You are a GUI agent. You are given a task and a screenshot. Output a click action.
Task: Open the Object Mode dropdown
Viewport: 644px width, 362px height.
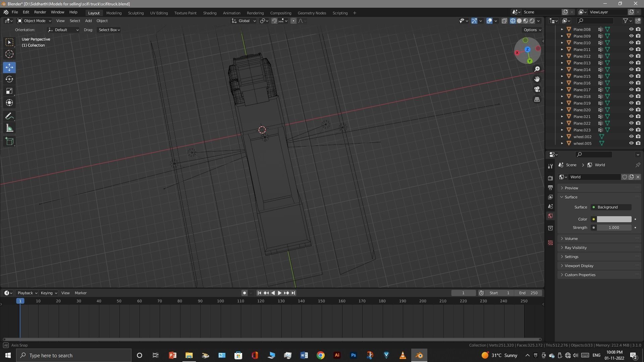(x=34, y=21)
